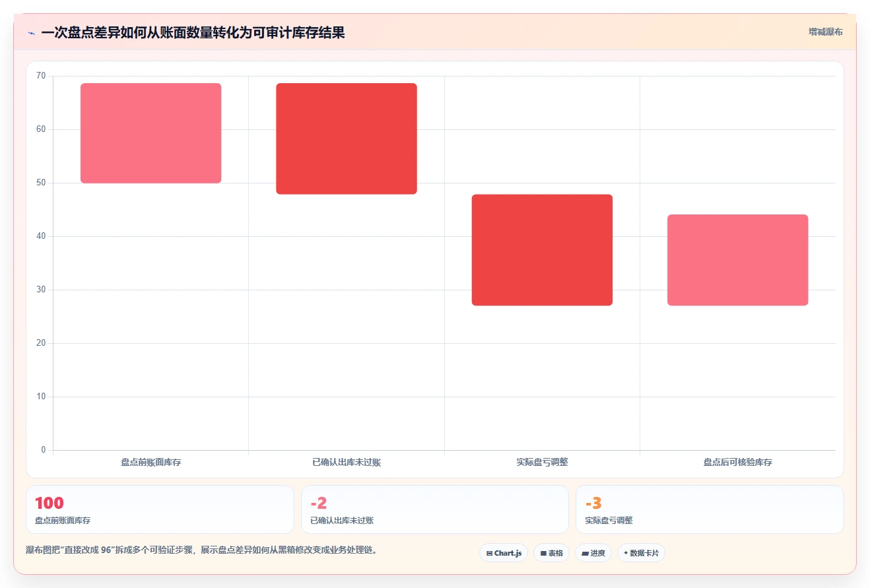Click y-axis tick label 60
Viewport: 870px width, 588px height.
[41, 129]
